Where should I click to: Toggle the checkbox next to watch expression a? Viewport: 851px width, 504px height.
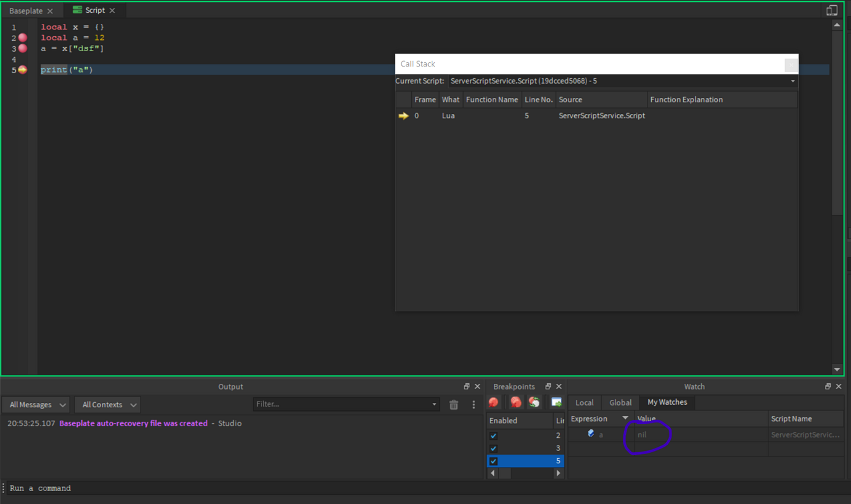tap(590, 433)
